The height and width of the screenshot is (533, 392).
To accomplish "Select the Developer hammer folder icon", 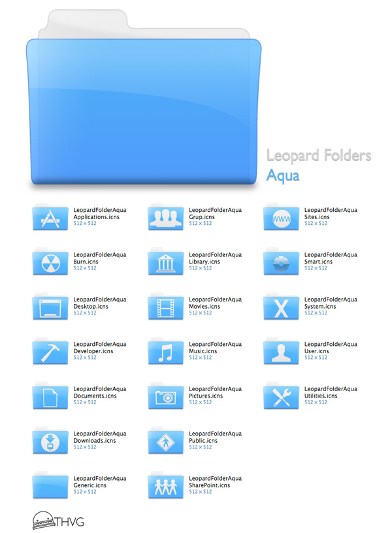I will 50,351.
